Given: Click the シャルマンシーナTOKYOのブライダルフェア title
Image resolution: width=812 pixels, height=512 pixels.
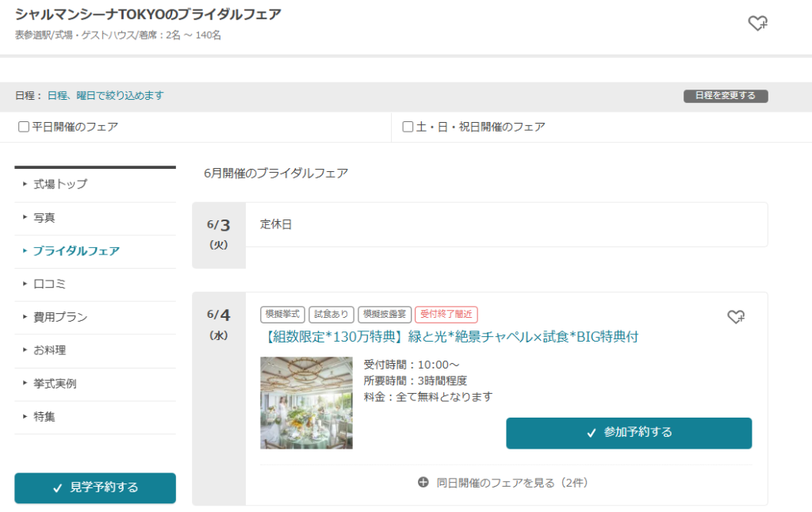Looking at the screenshot, I should 148,14.
